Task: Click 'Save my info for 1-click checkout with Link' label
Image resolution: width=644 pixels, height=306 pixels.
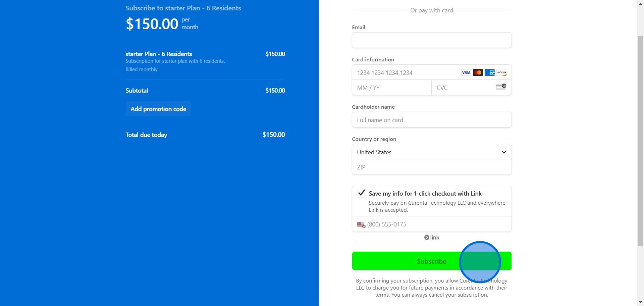Action: click(x=425, y=194)
